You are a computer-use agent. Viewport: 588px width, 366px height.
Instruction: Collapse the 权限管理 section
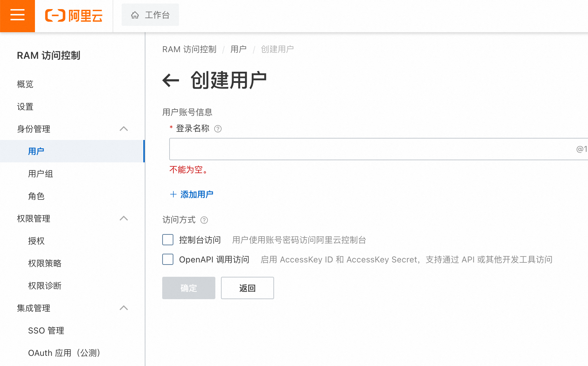tap(123, 218)
